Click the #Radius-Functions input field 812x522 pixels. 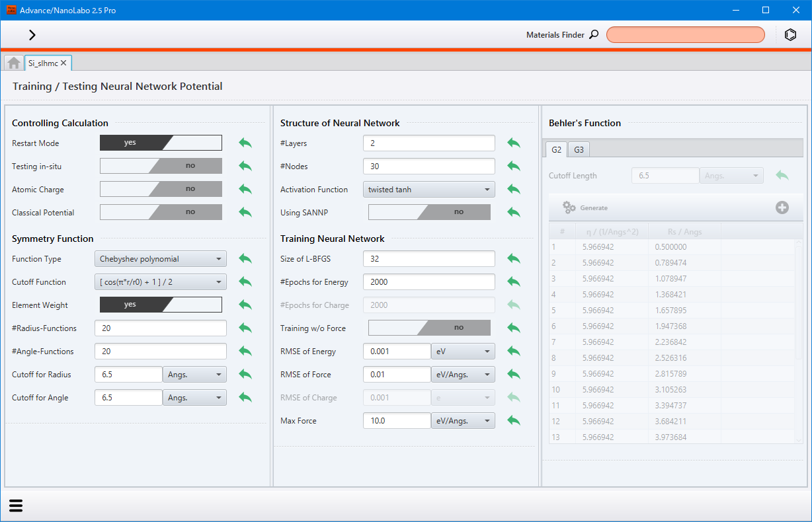click(161, 328)
